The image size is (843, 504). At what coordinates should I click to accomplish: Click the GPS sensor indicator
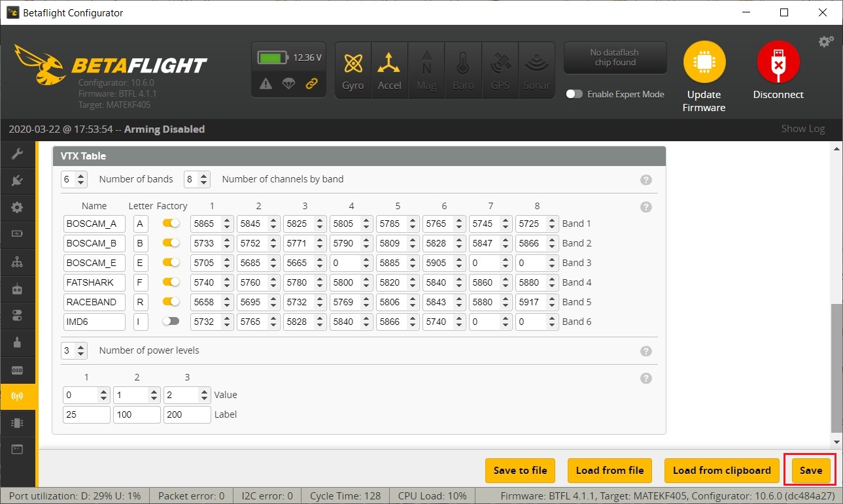[x=500, y=70]
